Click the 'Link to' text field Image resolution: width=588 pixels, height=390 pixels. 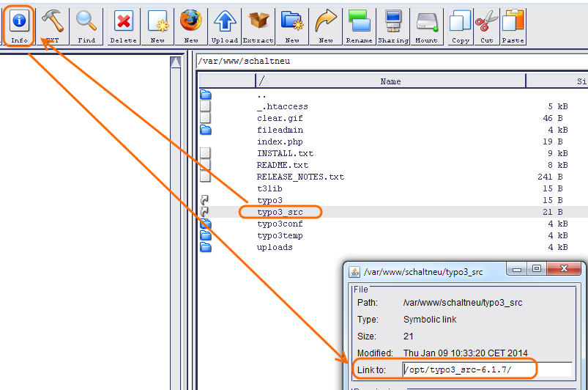tap(487, 369)
